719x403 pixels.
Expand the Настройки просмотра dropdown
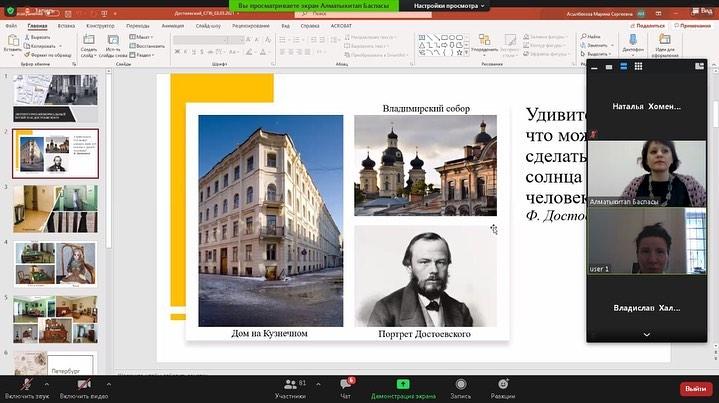pyautogui.click(x=438, y=6)
